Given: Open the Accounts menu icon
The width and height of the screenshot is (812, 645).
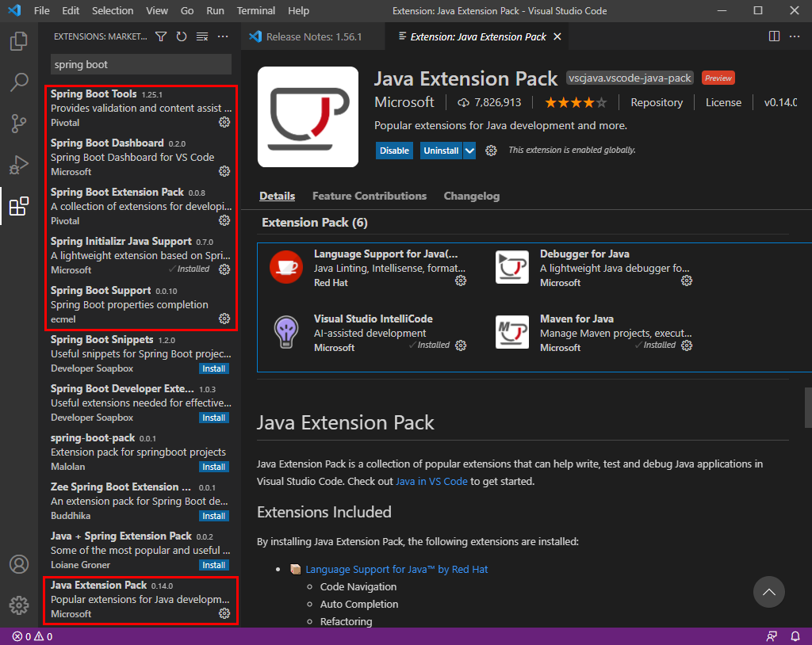Looking at the screenshot, I should [x=19, y=564].
